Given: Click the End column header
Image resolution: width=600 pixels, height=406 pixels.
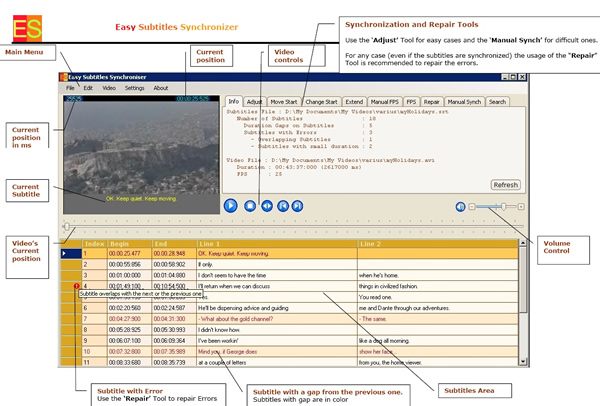Looking at the screenshot, I should click(x=174, y=244).
